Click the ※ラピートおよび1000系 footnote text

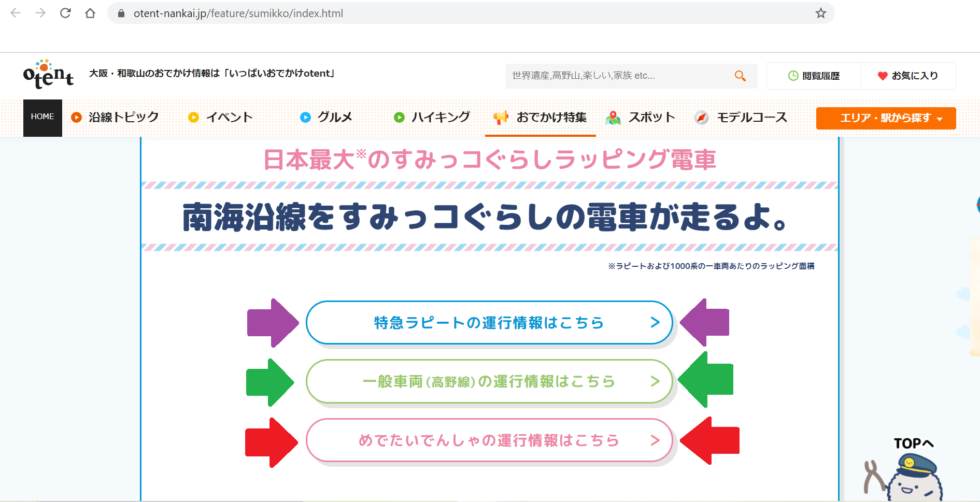click(711, 266)
